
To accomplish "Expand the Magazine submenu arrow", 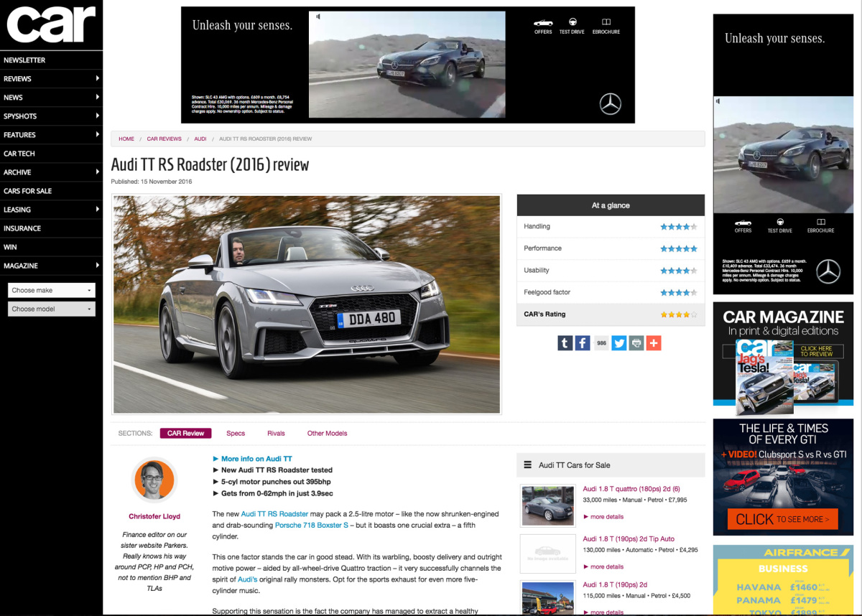I will (97, 265).
